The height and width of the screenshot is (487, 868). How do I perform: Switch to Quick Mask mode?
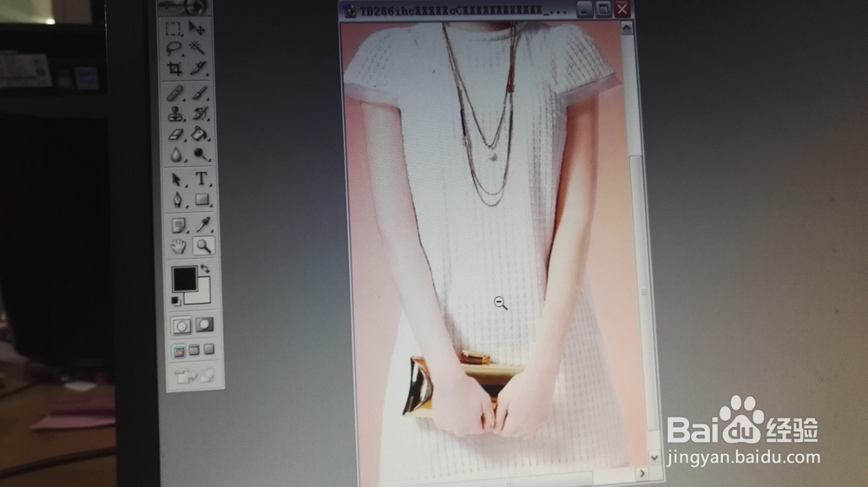pyautogui.click(x=204, y=325)
